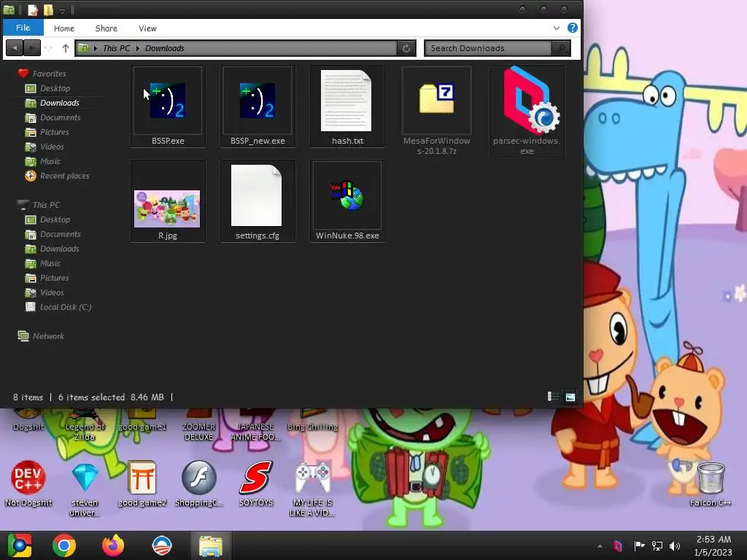
Task: Open the volume speaker tray icon
Action: click(675, 546)
